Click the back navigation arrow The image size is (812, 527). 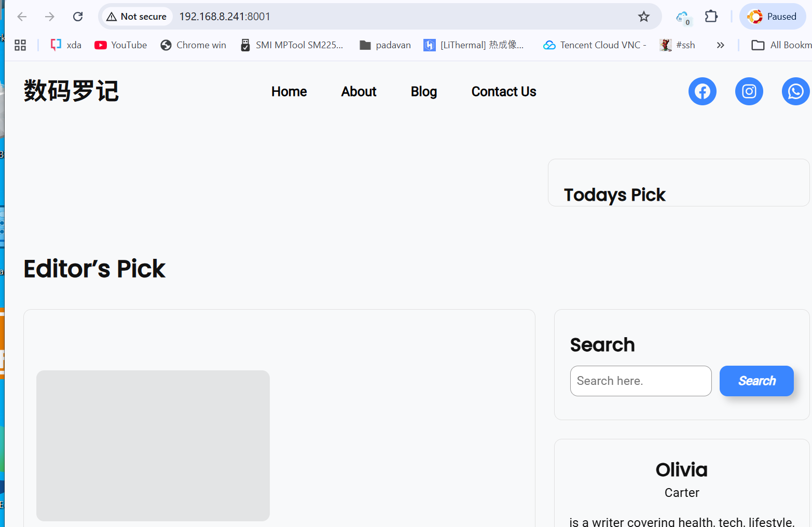pos(22,16)
